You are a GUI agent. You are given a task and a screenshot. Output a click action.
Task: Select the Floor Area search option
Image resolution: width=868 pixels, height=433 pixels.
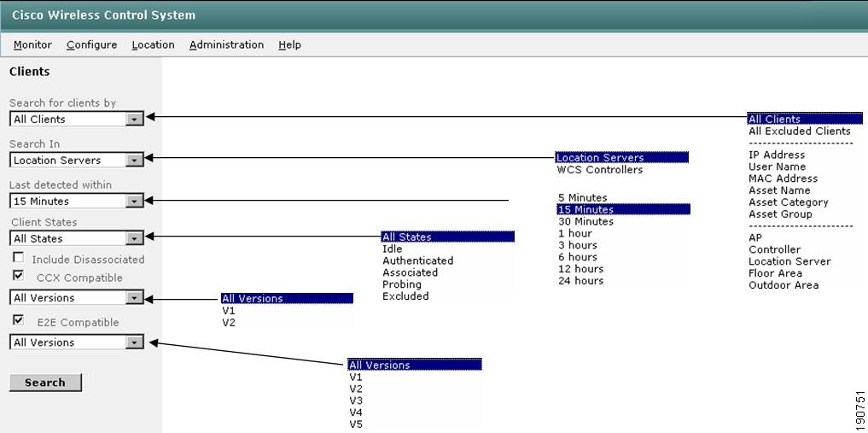pyautogui.click(x=776, y=273)
